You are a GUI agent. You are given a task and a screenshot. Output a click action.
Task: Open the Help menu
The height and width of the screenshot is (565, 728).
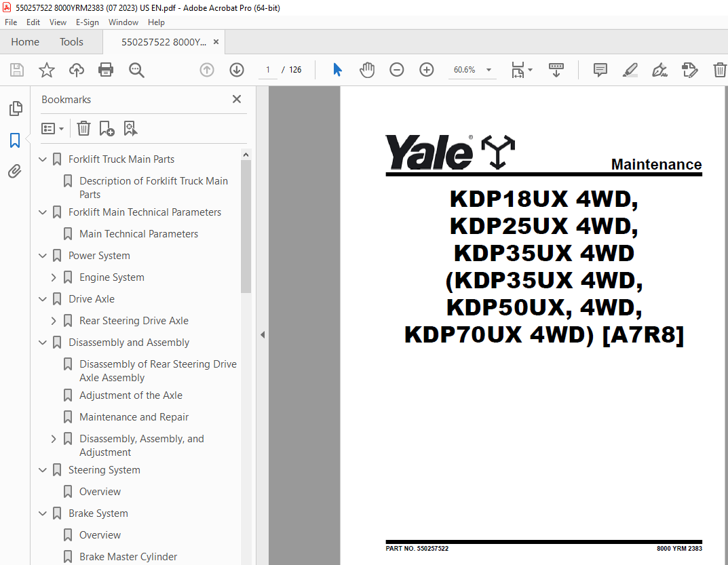(x=156, y=22)
